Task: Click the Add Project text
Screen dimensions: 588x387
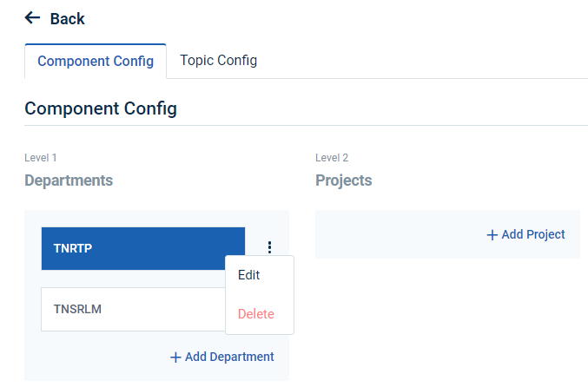Action: point(533,234)
